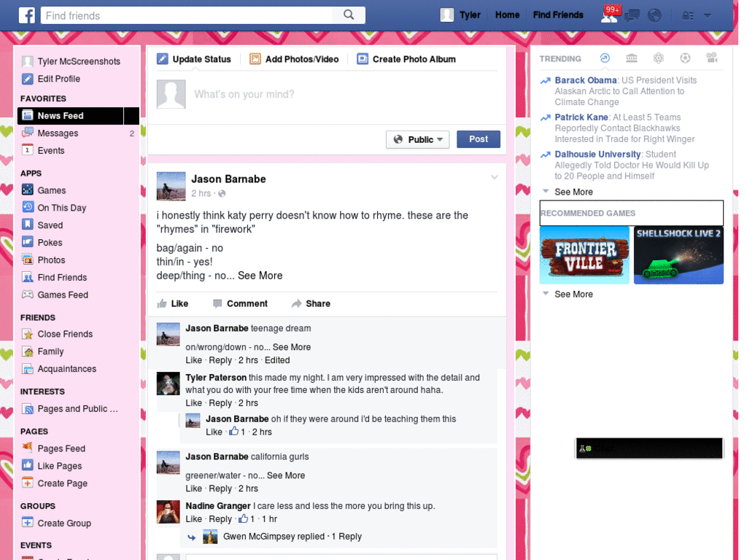The height and width of the screenshot is (560, 747).
Task: Open account menu down arrow
Action: (x=708, y=16)
